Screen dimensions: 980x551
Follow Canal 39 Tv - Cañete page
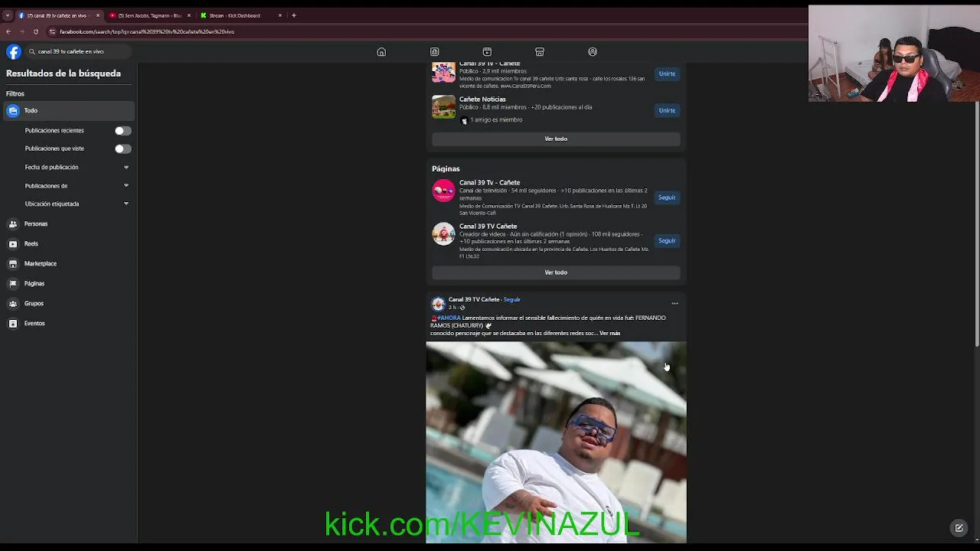click(667, 197)
